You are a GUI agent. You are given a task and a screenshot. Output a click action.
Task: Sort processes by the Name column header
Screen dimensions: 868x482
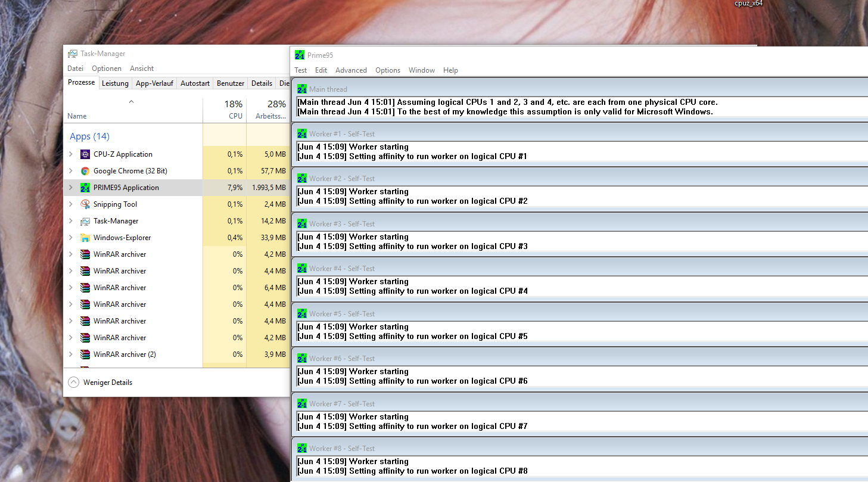(133, 111)
